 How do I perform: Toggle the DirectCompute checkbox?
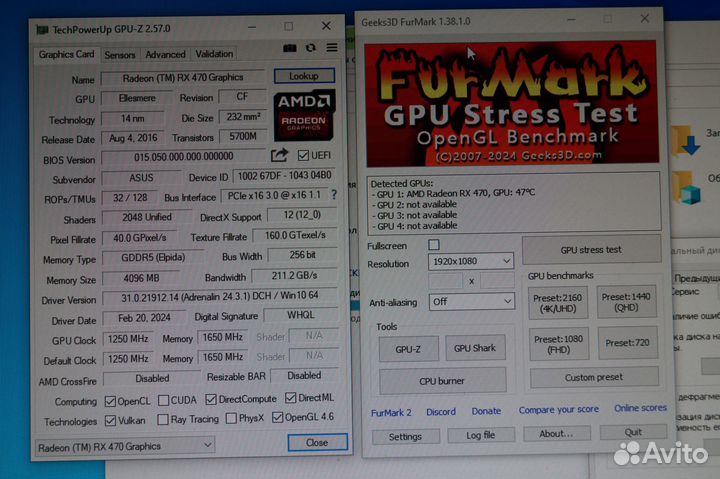(x=211, y=400)
